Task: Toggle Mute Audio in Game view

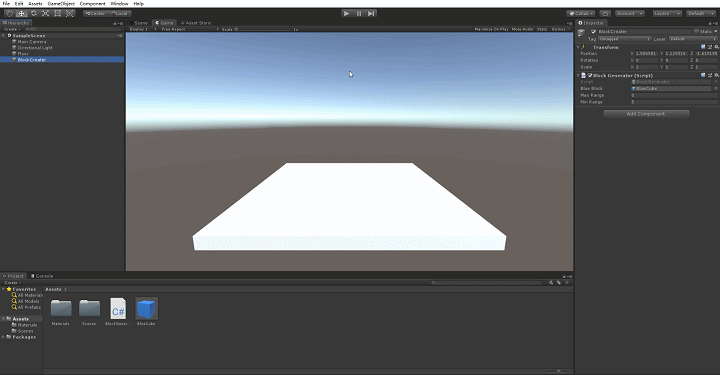Action: point(522,29)
